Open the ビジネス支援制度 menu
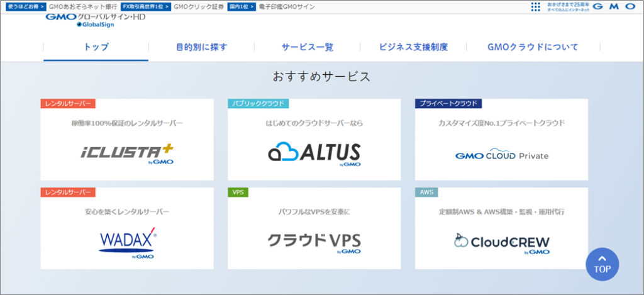Viewport: 644px width, 295px height. point(413,47)
